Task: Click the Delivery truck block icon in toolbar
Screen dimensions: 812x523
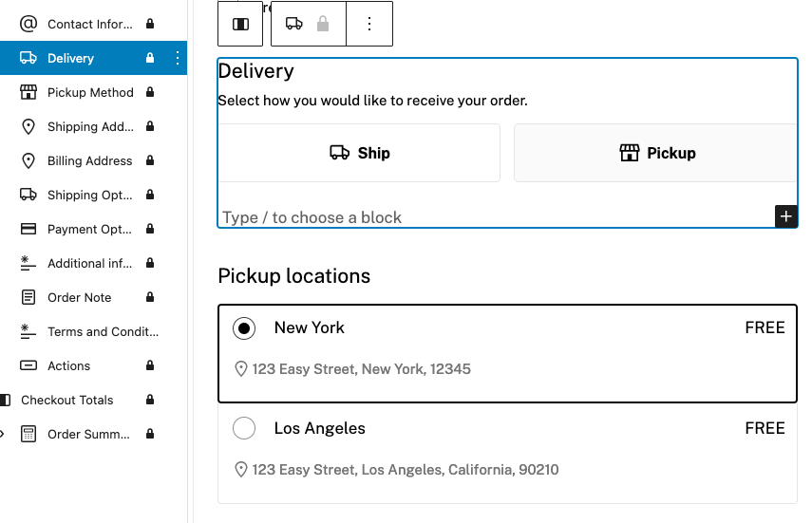Action: pos(294,24)
